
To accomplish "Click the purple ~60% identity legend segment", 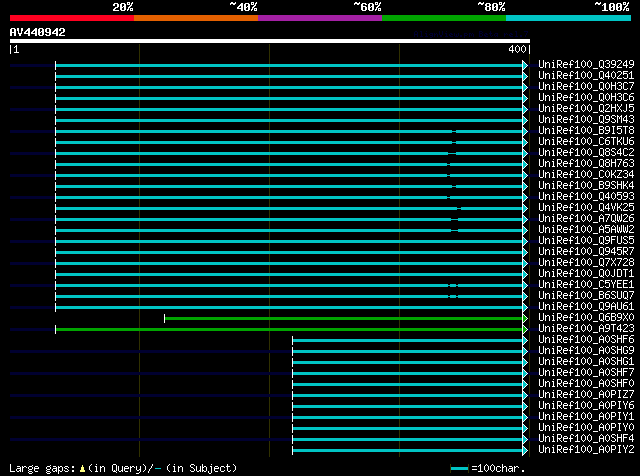I will click(320, 18).
